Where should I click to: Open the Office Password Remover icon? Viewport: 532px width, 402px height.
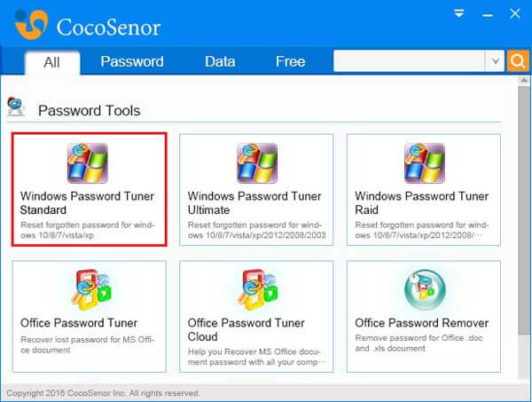[425, 289]
